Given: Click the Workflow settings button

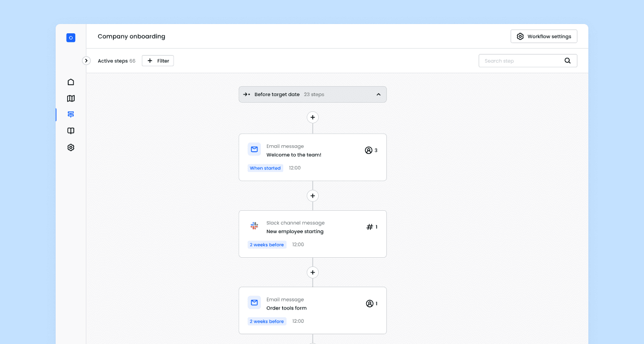Looking at the screenshot, I should point(544,36).
